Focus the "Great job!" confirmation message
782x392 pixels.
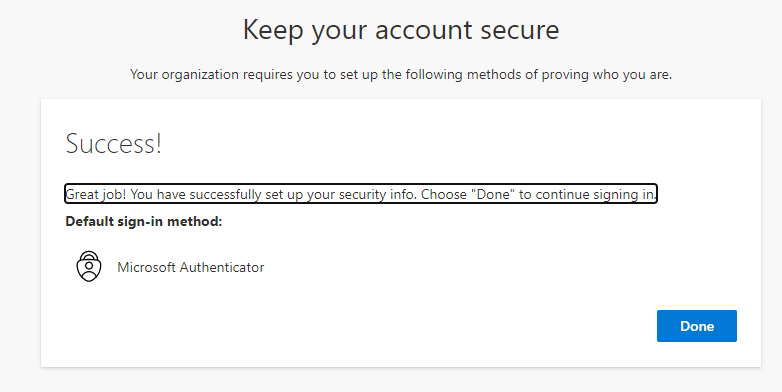pyautogui.click(x=361, y=194)
